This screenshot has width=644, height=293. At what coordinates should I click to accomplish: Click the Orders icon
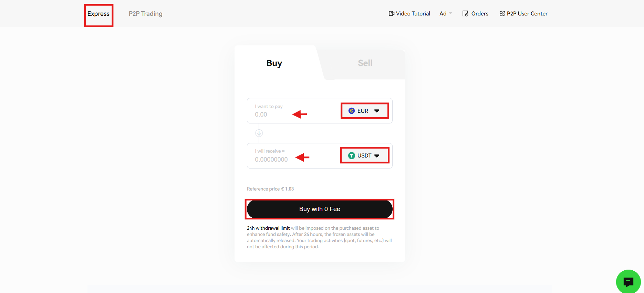tap(465, 13)
